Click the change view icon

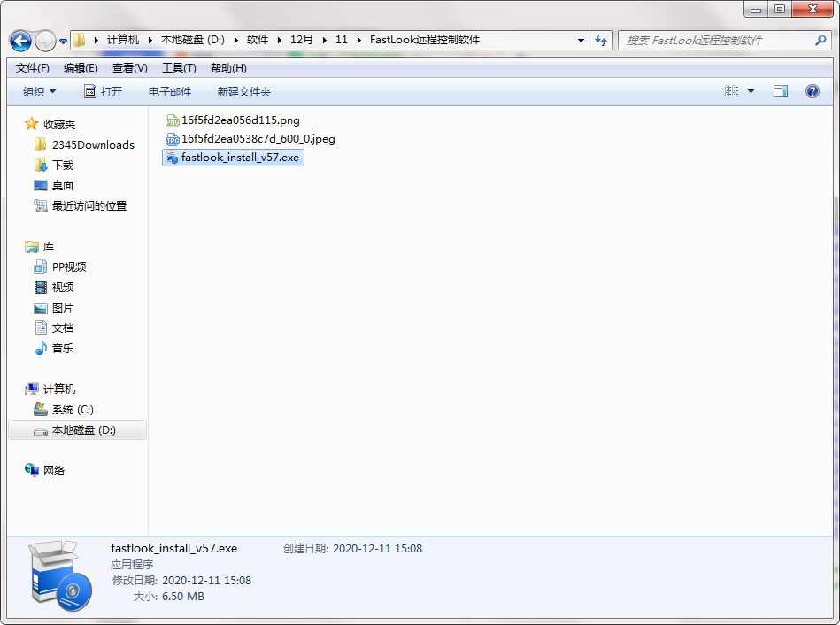(731, 91)
